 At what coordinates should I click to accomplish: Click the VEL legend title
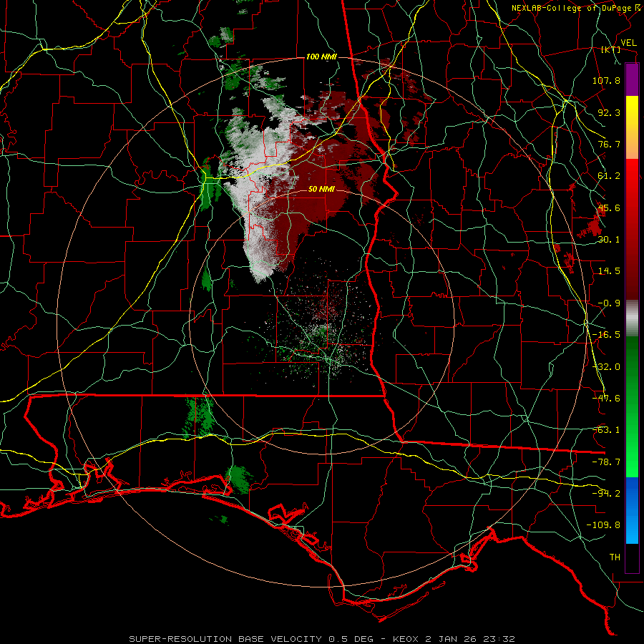(628, 42)
